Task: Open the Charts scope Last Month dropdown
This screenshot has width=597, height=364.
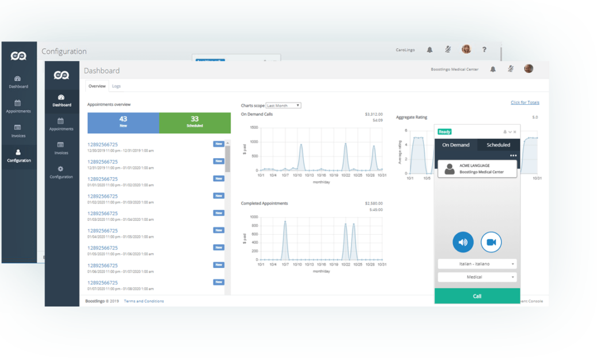Action: 284,106
